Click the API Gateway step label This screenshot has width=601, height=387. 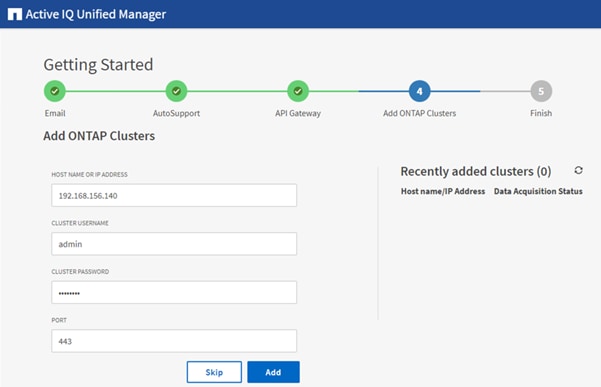[x=298, y=113]
